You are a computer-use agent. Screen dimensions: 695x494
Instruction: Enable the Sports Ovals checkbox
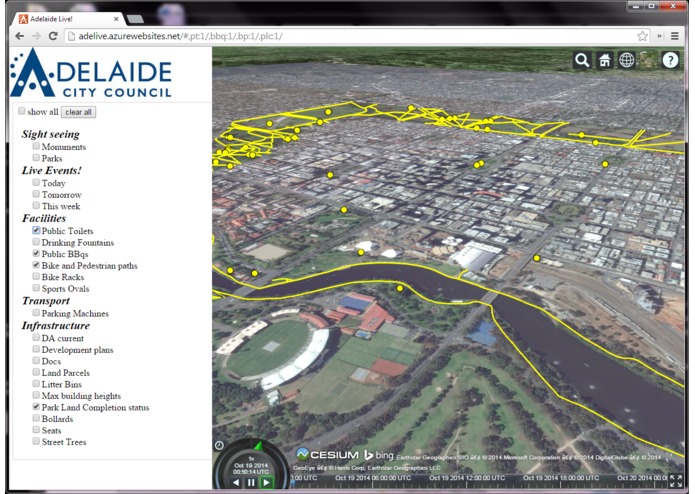pyautogui.click(x=36, y=288)
